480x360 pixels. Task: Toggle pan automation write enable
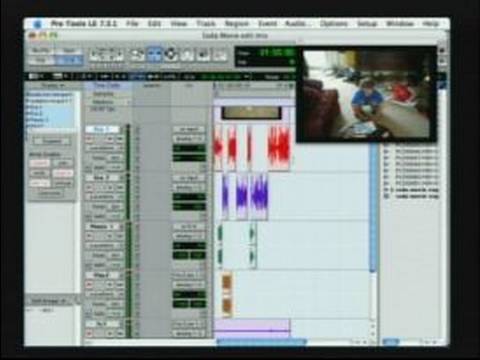[x=63, y=163]
